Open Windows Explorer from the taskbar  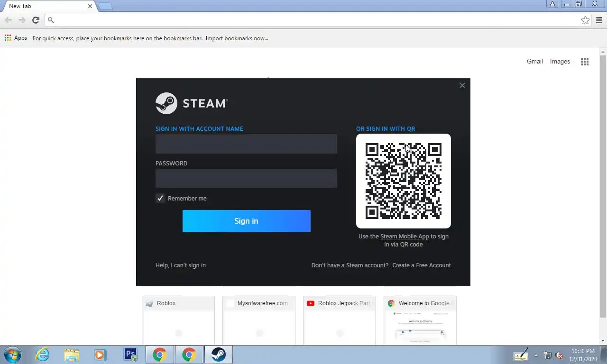point(72,355)
